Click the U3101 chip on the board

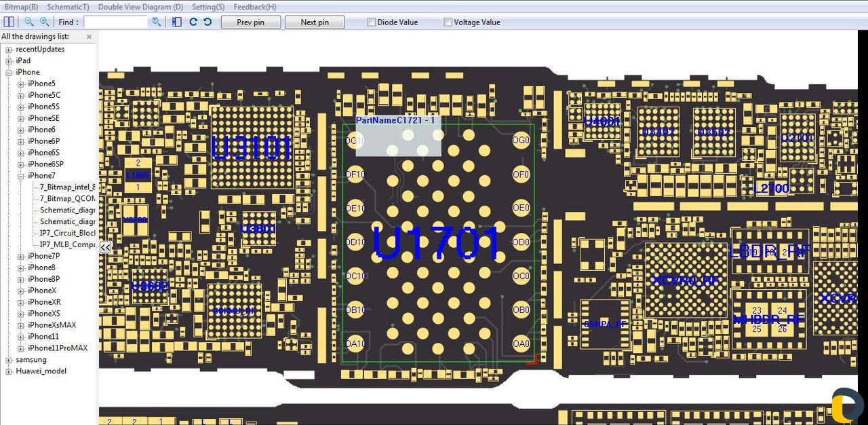(x=252, y=147)
